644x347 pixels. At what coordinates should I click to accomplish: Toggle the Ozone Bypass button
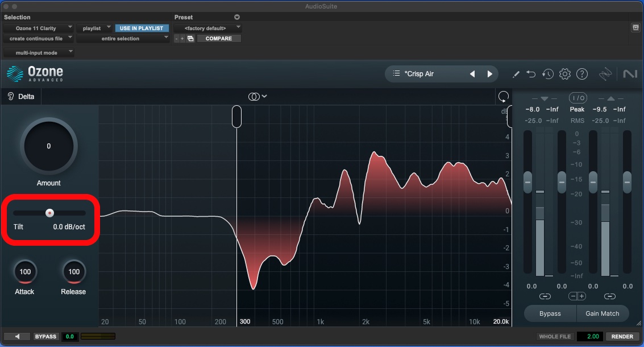(x=550, y=313)
